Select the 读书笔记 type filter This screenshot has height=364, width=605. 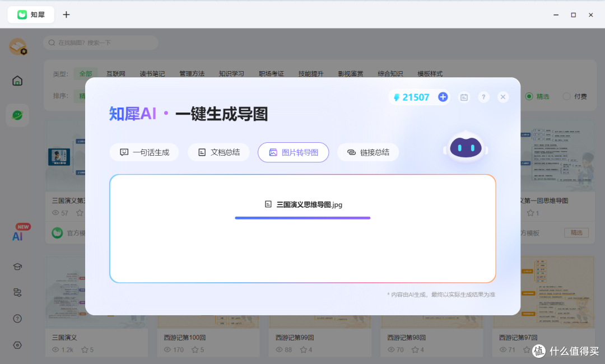point(152,74)
